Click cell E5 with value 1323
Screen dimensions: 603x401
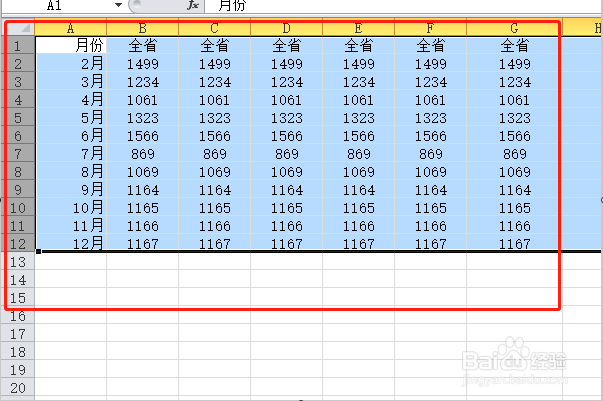[x=358, y=118]
